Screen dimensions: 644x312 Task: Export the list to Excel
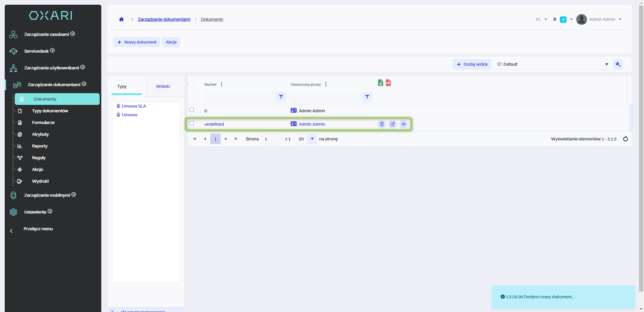point(380,83)
